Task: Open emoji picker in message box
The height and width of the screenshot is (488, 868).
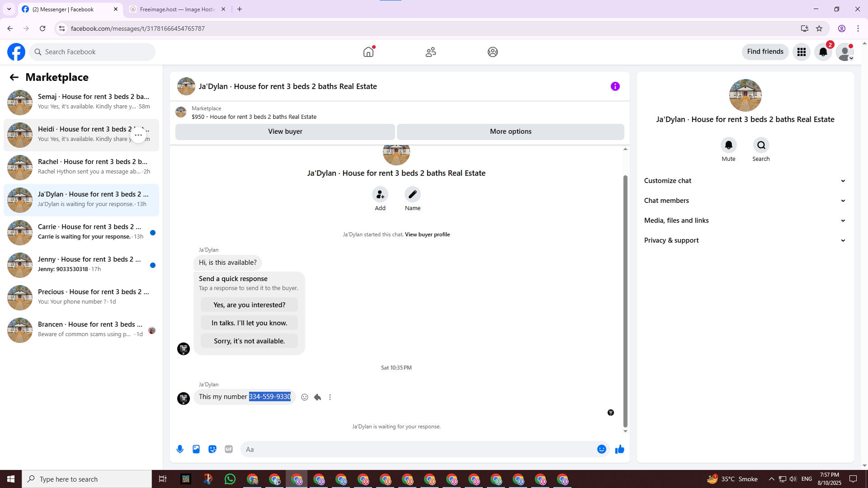Action: [601, 449]
